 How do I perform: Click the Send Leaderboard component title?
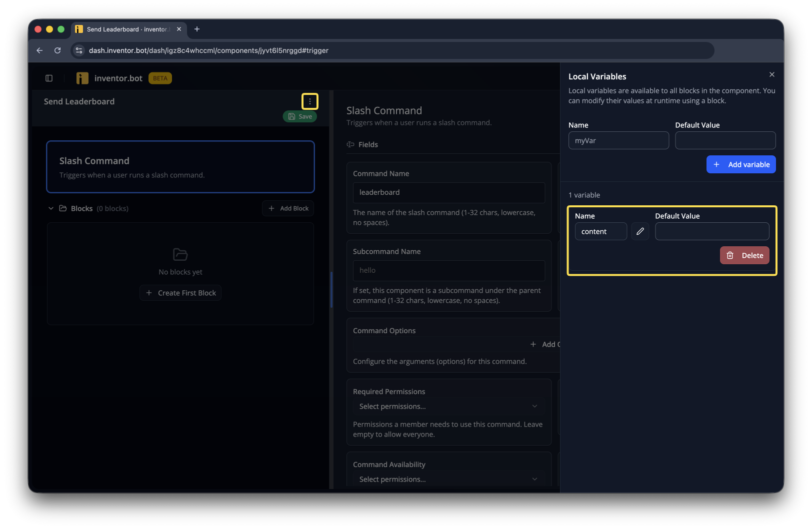pyautogui.click(x=79, y=101)
